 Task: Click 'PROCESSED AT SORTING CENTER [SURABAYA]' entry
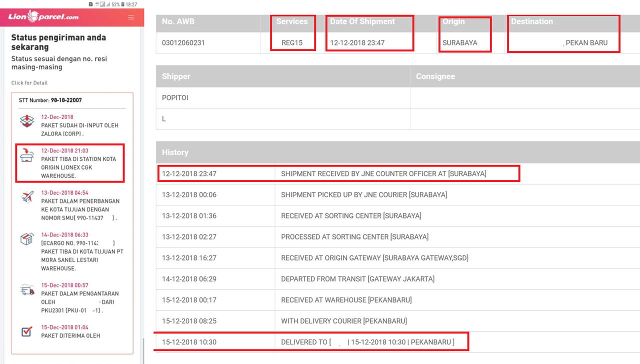[354, 236]
